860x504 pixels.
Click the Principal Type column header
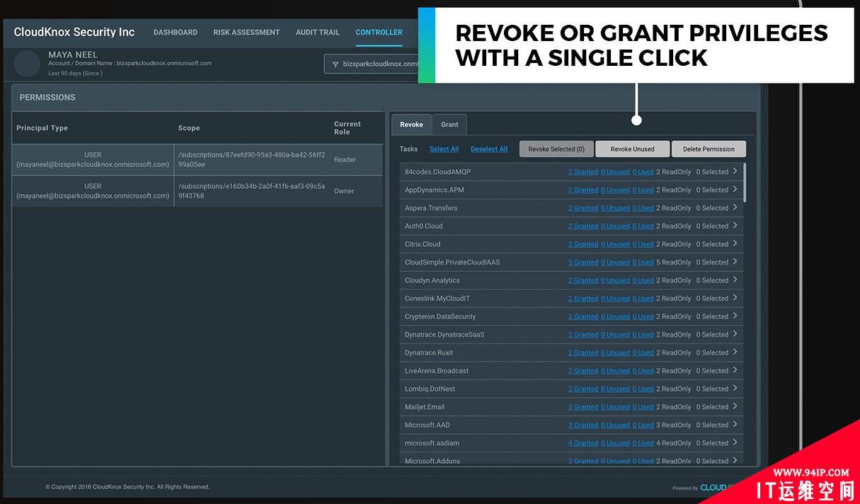(42, 128)
